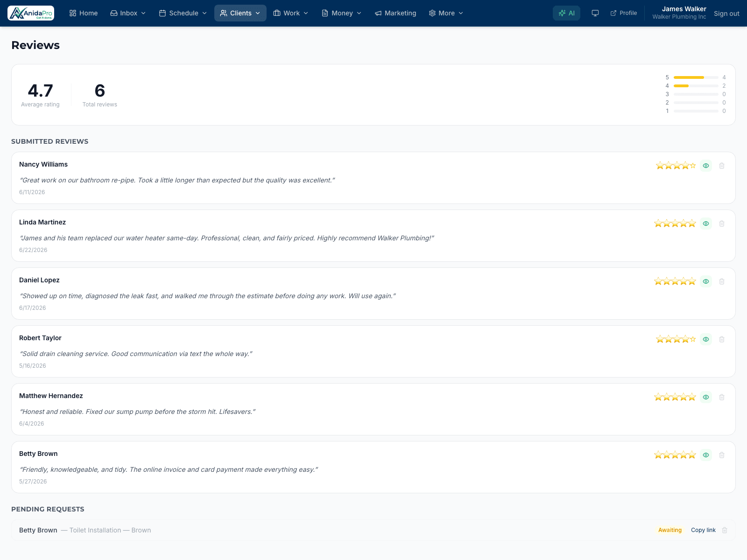Click Betty Brown's star rating
This screenshot has height=560, width=747.
(x=675, y=455)
